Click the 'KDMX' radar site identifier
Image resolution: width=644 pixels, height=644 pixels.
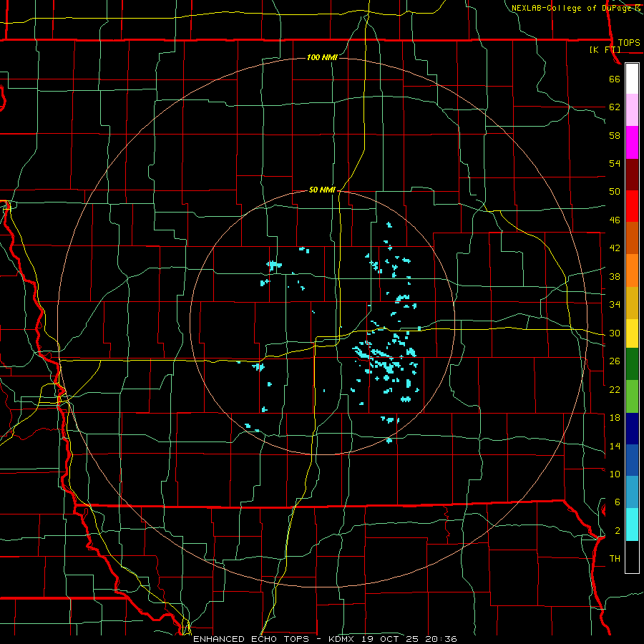pos(341,639)
